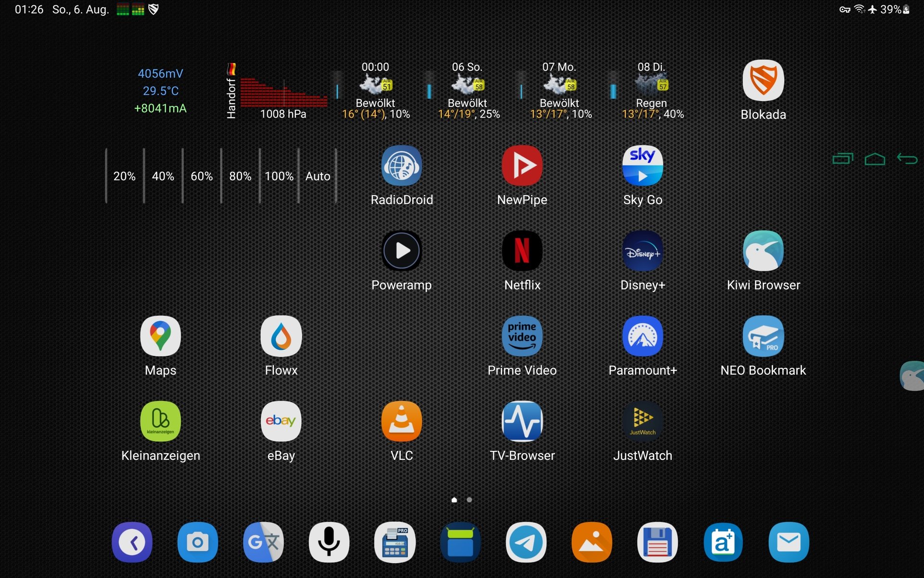This screenshot has height=578, width=924.
Task: Open eBay app
Action: pos(281,421)
